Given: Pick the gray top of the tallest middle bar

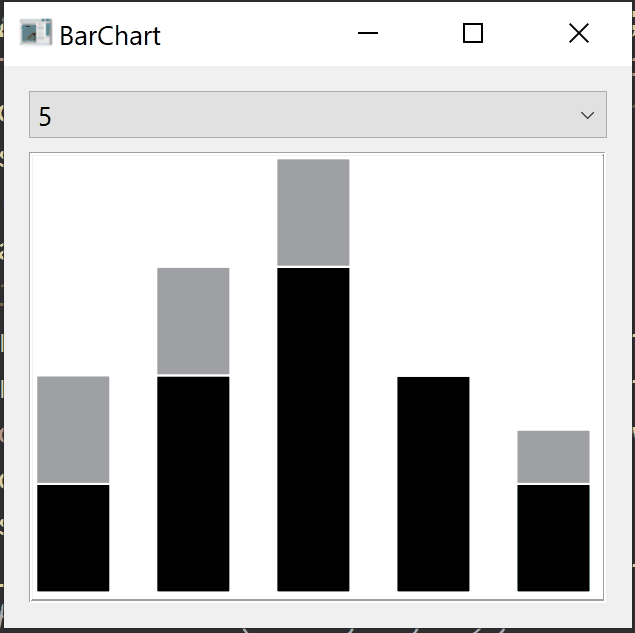Looking at the screenshot, I should coord(313,212).
